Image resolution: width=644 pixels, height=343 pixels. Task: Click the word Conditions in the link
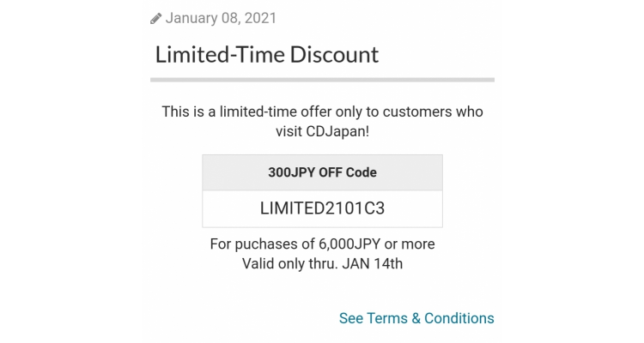point(459,318)
